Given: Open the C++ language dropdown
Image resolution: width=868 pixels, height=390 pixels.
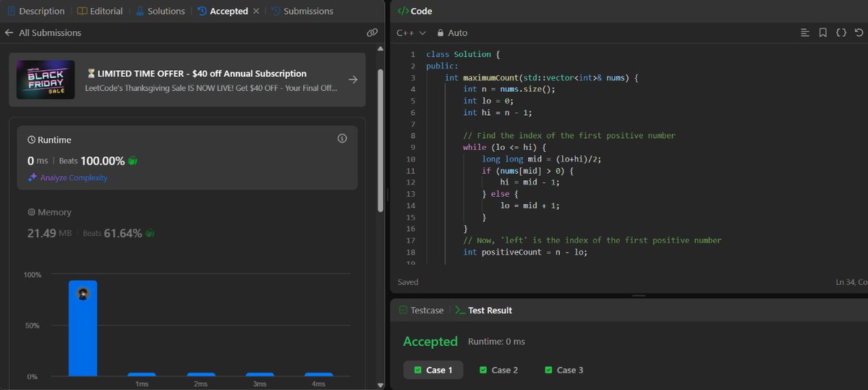Looking at the screenshot, I should pyautogui.click(x=412, y=33).
